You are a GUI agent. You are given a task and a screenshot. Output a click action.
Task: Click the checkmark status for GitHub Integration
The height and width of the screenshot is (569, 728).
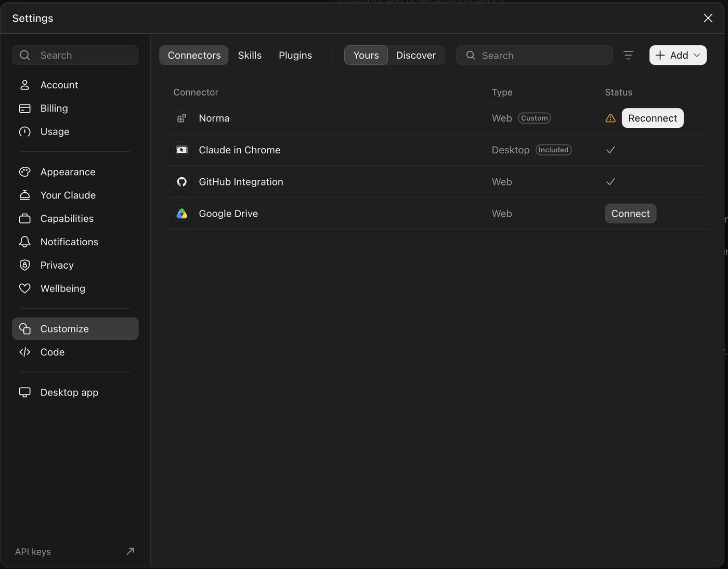610,182
